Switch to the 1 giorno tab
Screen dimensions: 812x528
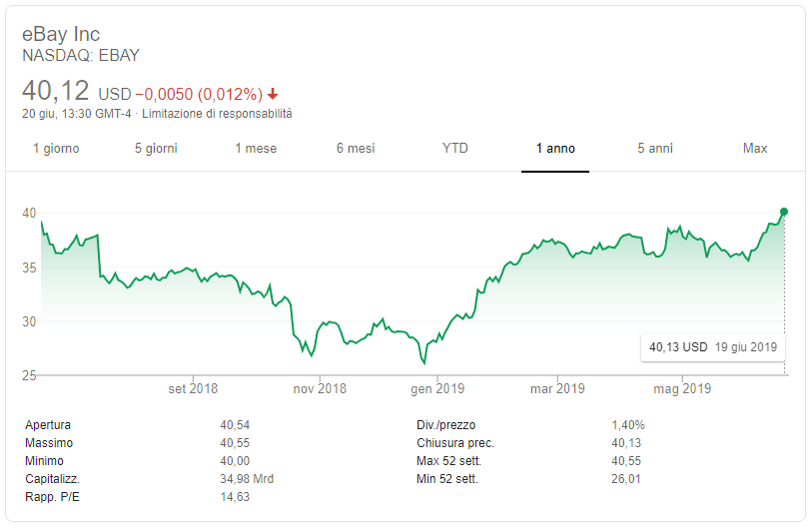(56, 149)
